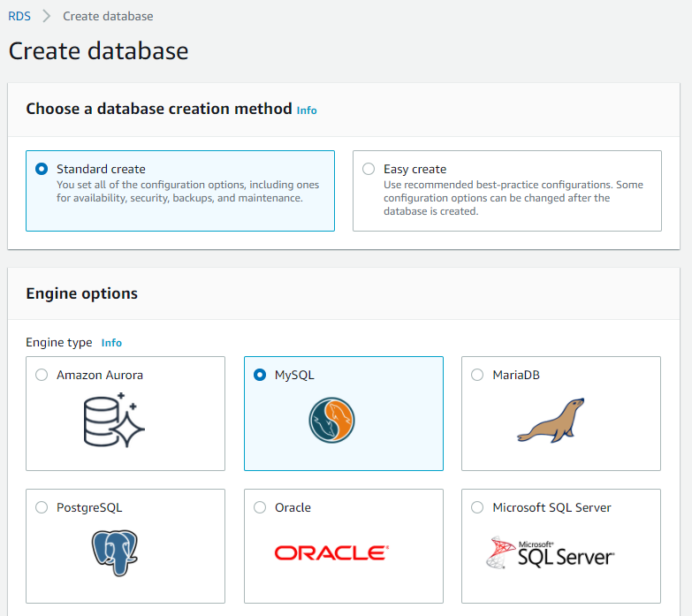Click the Amazon Aurora database sparkle icon

pyautogui.click(x=114, y=420)
